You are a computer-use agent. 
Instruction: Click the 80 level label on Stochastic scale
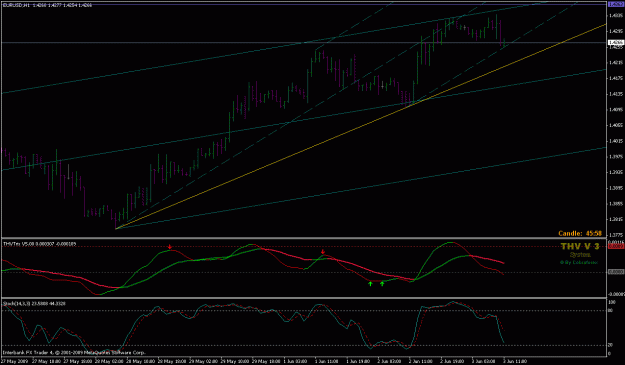pyautogui.click(x=610, y=310)
